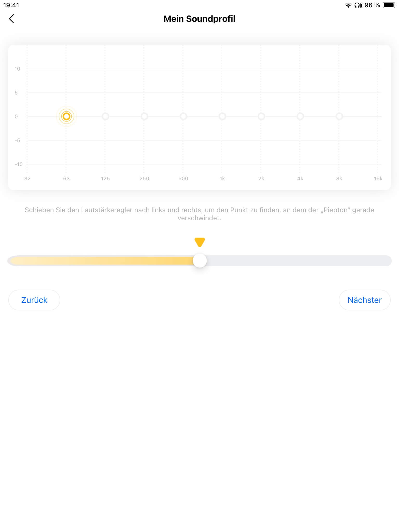Click the Mein Soundprofil title
Screen dimensions: 399x532
pos(199,19)
